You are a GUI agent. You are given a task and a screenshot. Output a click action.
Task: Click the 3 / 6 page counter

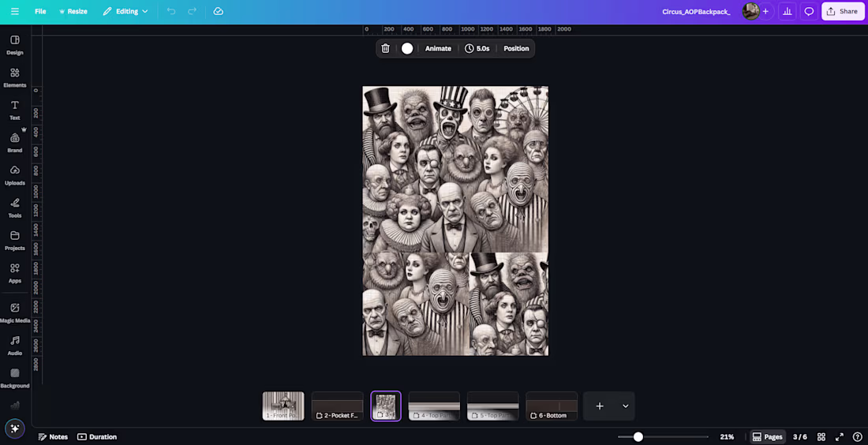(x=800, y=436)
